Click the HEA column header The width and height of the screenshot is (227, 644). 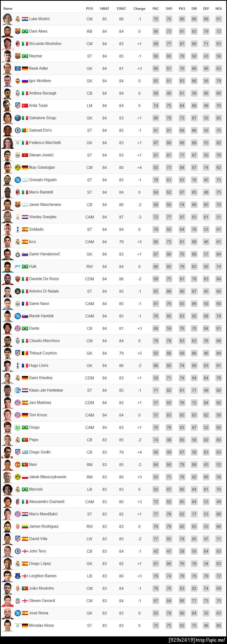coord(219,8)
